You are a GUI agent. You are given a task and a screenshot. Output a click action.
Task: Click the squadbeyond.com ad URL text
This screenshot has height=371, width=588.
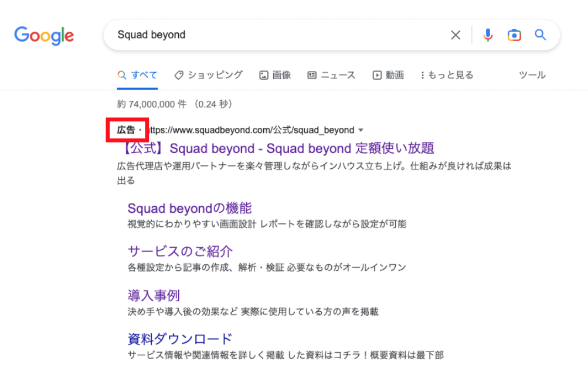250,130
